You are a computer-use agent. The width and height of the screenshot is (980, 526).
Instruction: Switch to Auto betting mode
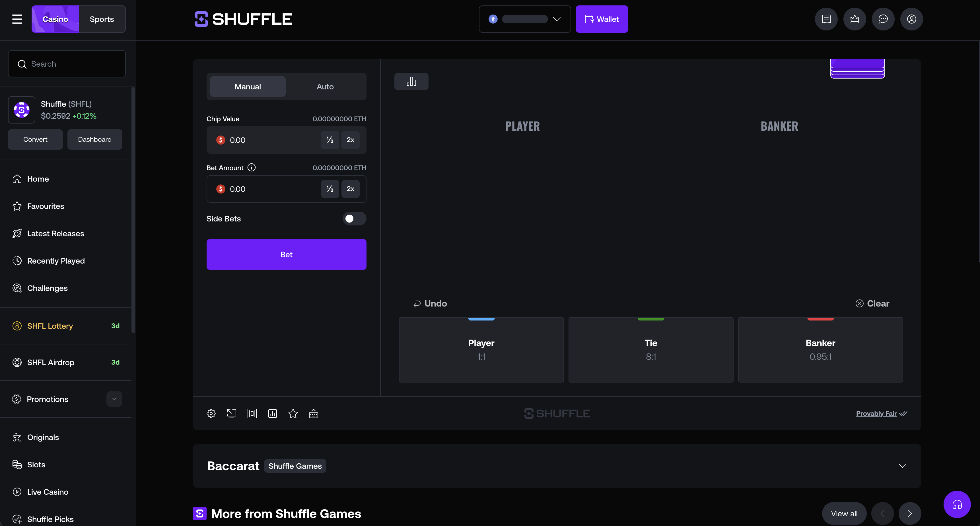(325, 87)
